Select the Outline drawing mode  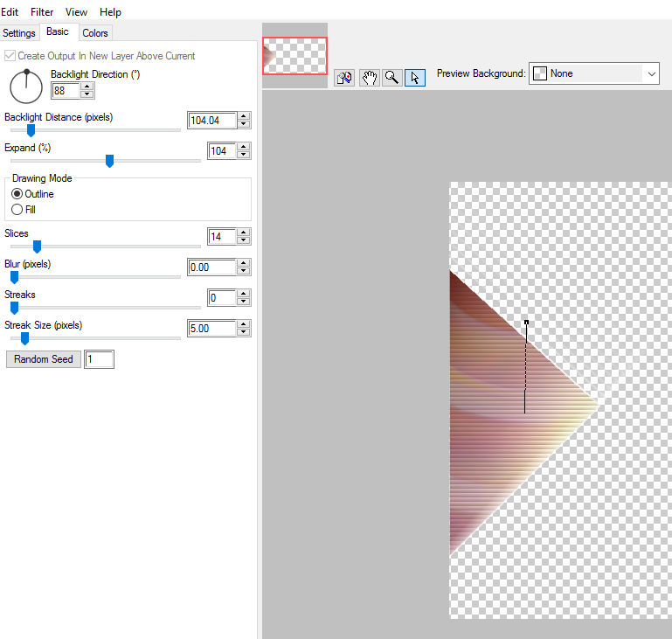click(17, 194)
